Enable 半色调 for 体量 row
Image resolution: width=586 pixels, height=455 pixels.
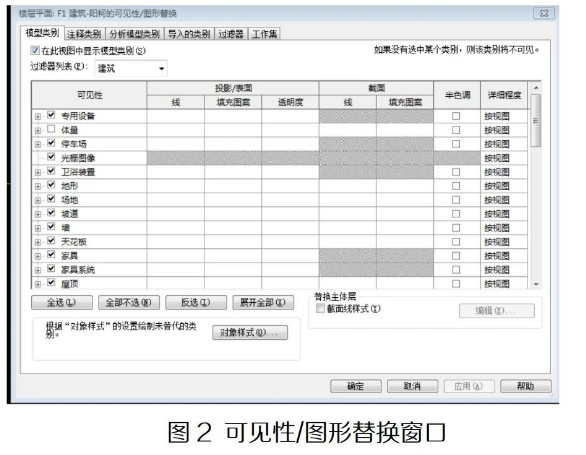click(456, 130)
